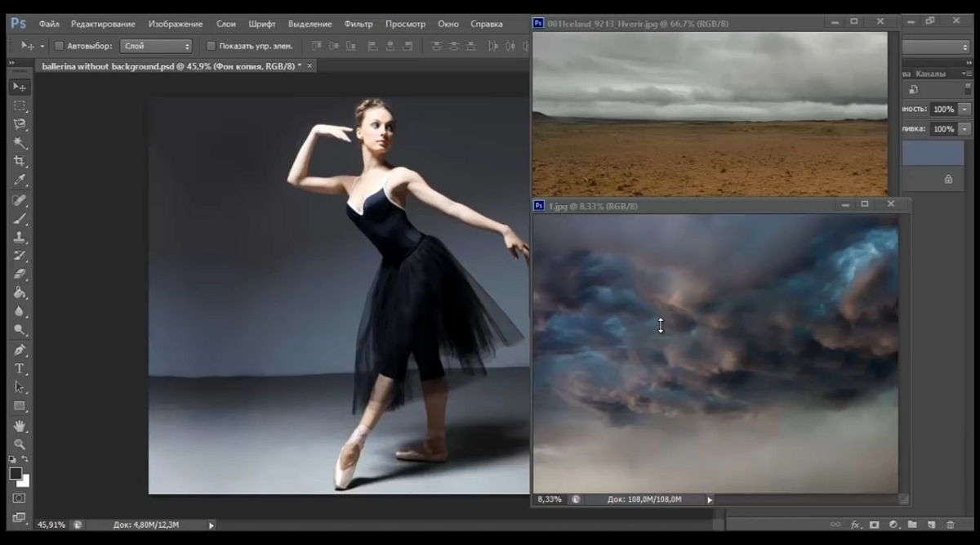This screenshot has height=545, width=980.
Task: Select the Brush tool
Action: (20, 219)
